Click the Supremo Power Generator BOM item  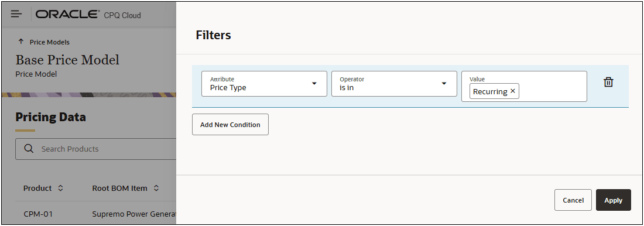point(134,214)
